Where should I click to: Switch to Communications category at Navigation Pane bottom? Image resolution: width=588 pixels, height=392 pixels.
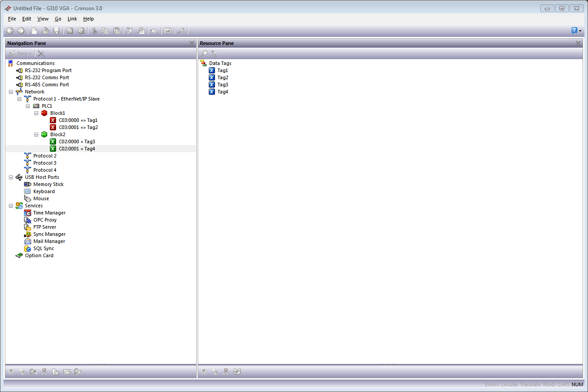11,372
